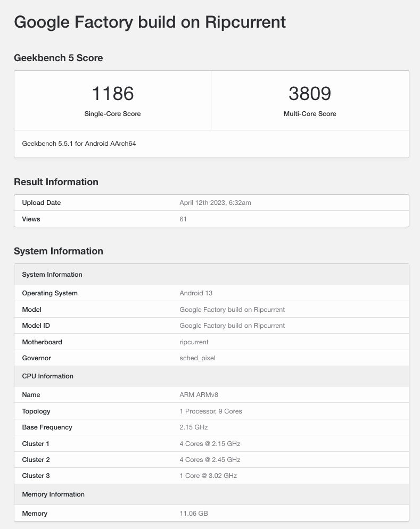The image size is (420, 529).
Task: Click the 'CPU Information' table header row
Action: tap(211, 376)
